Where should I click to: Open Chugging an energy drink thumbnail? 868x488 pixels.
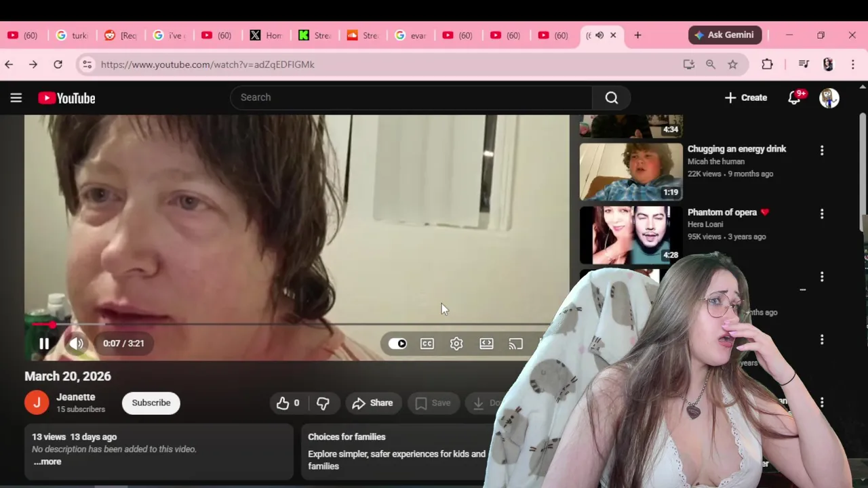[631, 171]
